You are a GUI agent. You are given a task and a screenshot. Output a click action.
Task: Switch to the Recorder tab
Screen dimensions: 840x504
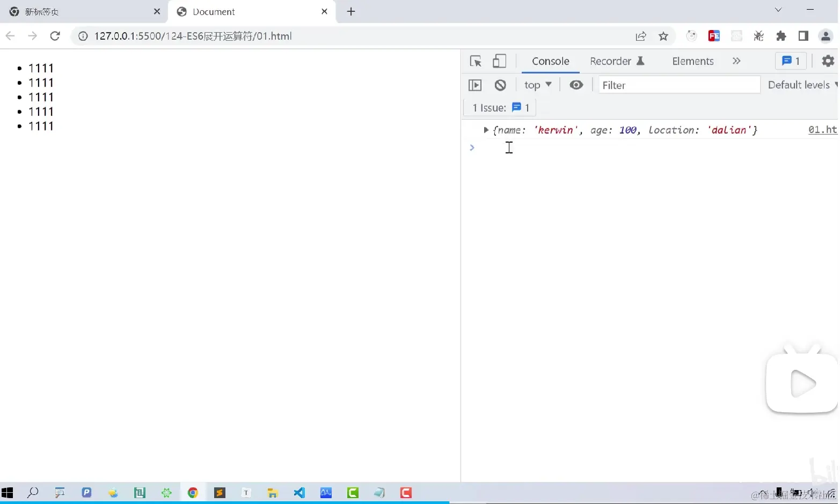coord(617,61)
